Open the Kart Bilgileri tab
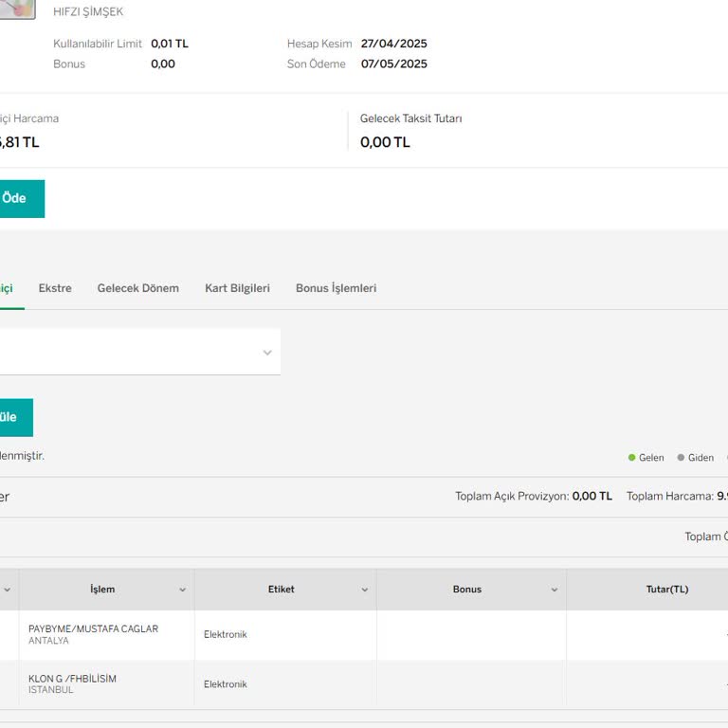Image resolution: width=728 pixels, height=728 pixels. [237, 288]
